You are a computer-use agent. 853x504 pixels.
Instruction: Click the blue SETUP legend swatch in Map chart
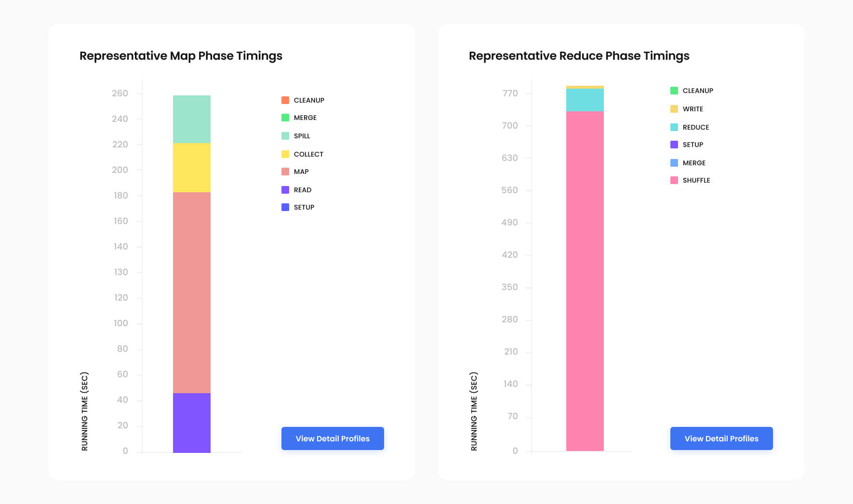285,207
